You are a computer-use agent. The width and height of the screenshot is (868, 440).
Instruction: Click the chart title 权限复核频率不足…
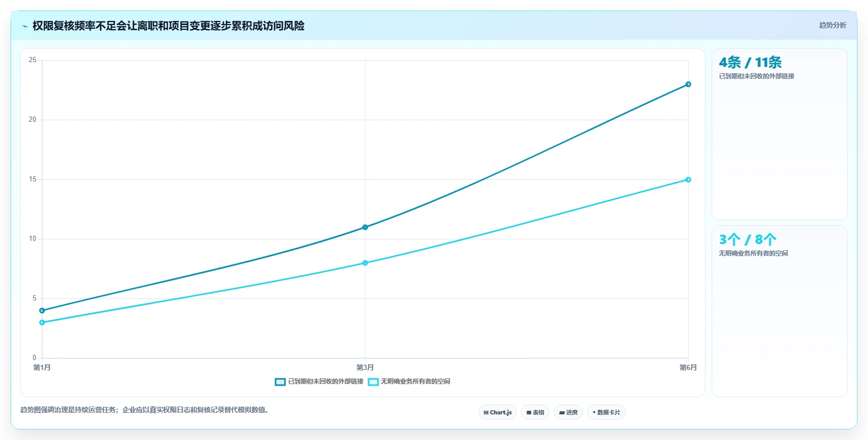point(168,26)
